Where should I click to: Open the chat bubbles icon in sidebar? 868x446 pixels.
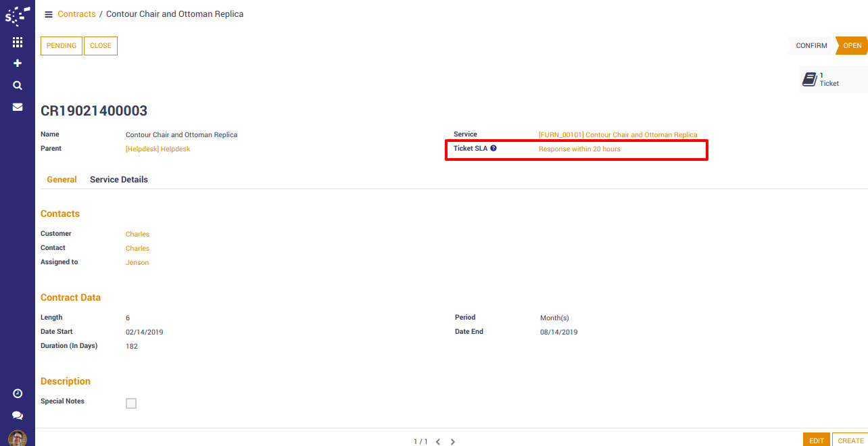coord(18,416)
